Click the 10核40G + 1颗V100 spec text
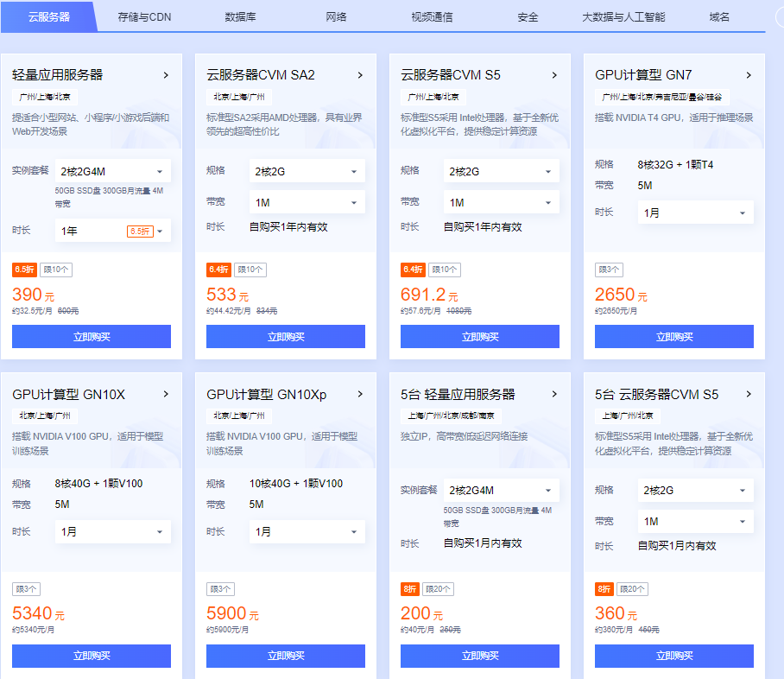The height and width of the screenshot is (679, 784). [x=296, y=484]
